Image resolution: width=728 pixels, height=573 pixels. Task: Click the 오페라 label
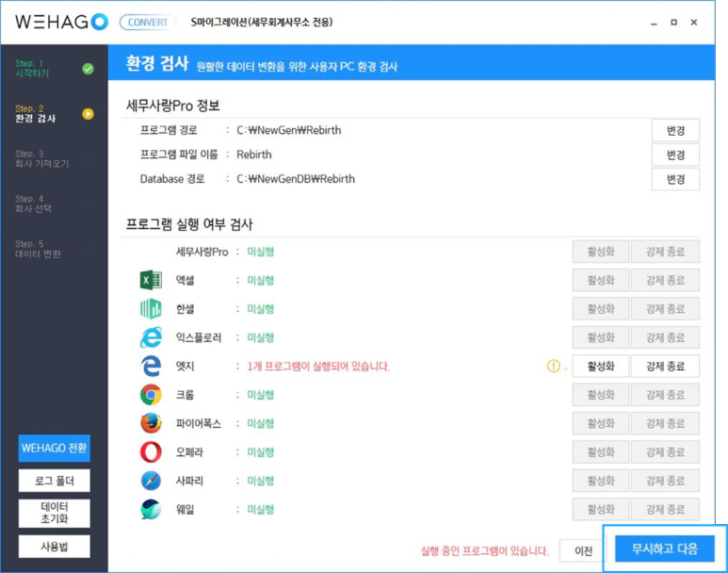(189, 452)
